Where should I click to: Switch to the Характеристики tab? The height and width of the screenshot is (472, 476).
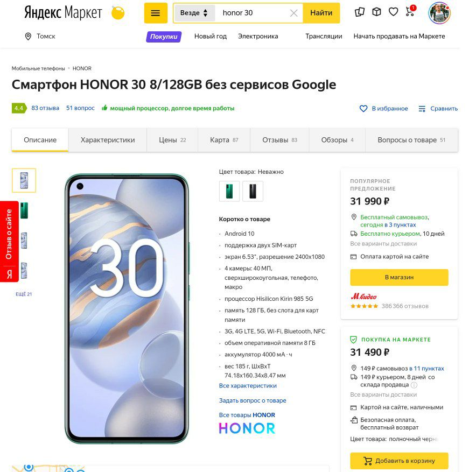(108, 140)
